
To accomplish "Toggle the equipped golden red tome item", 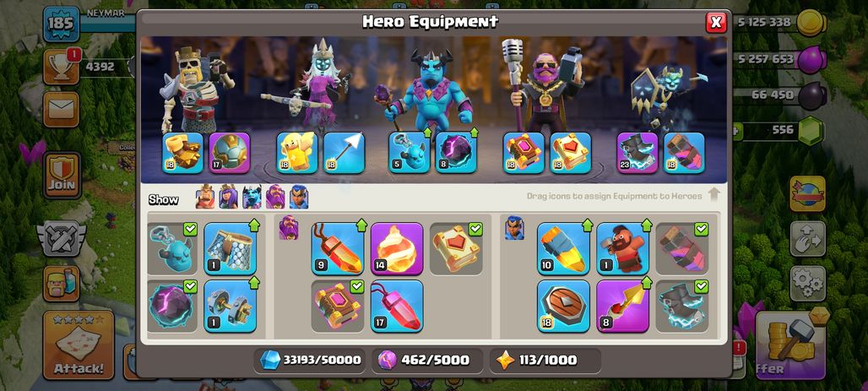I will tap(456, 248).
